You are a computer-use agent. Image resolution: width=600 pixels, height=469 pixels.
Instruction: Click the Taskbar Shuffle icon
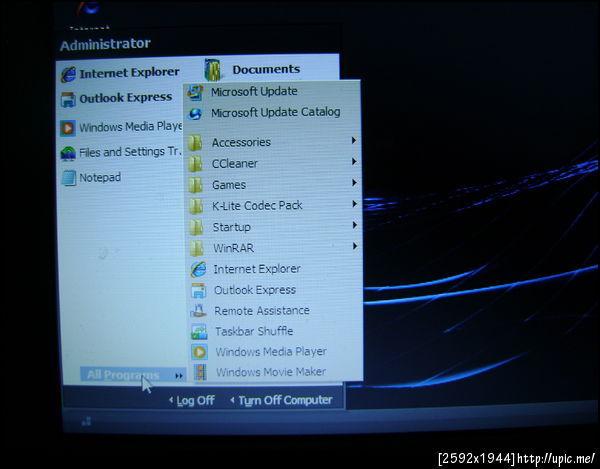click(x=199, y=332)
